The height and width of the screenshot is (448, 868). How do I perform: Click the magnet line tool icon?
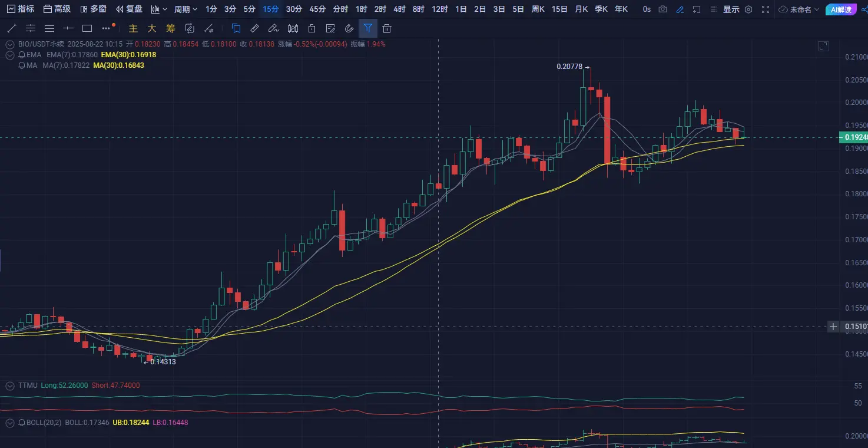click(x=208, y=28)
